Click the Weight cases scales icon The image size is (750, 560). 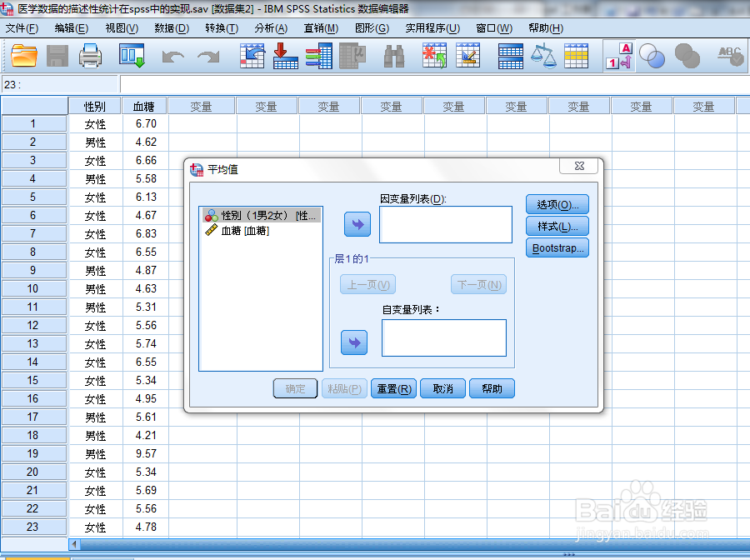pyautogui.click(x=543, y=57)
